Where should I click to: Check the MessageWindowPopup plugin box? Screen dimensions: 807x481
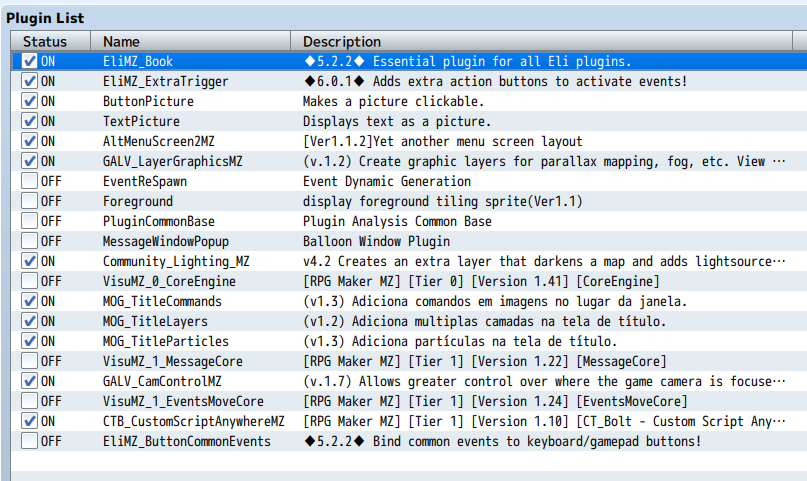(x=29, y=242)
